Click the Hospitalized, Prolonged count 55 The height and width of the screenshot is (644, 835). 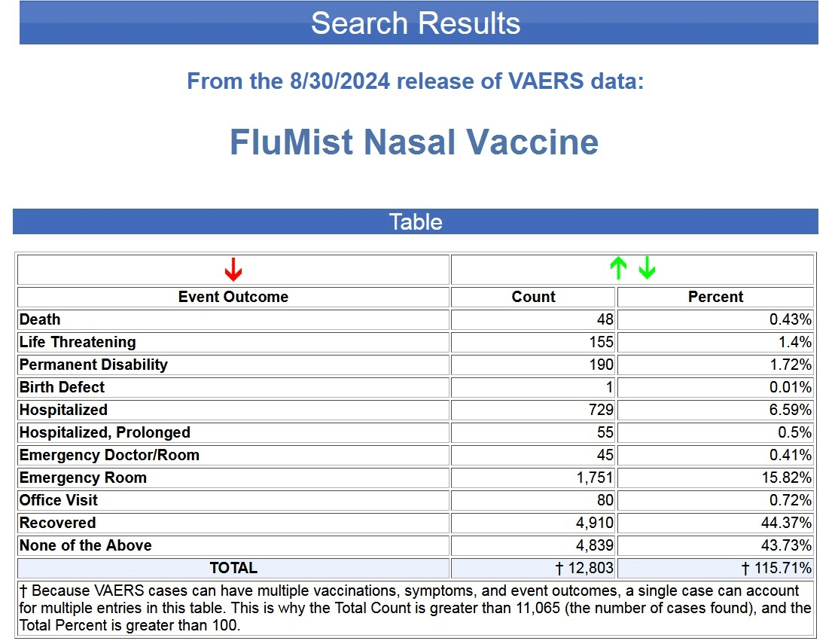pyautogui.click(x=605, y=432)
